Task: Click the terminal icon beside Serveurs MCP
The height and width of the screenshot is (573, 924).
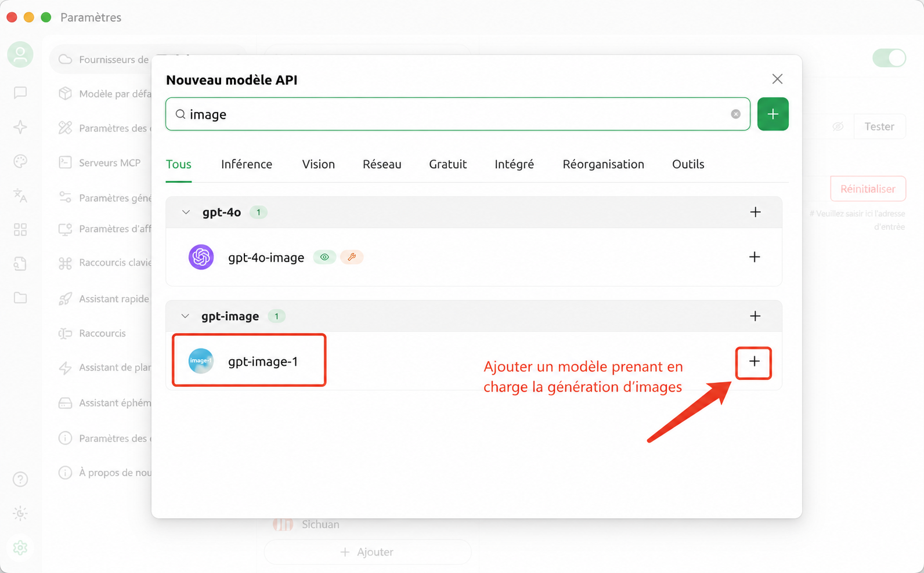Action: [x=66, y=162]
